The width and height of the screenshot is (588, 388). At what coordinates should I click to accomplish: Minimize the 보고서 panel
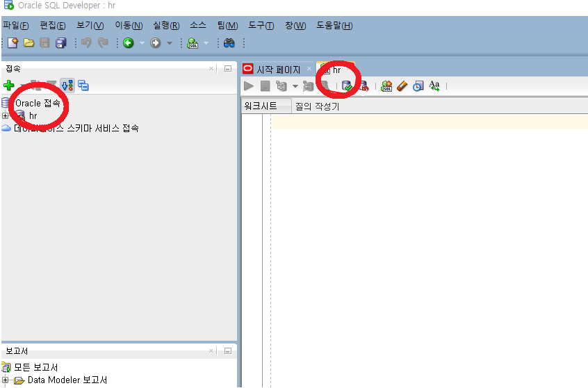pyautogui.click(x=228, y=351)
